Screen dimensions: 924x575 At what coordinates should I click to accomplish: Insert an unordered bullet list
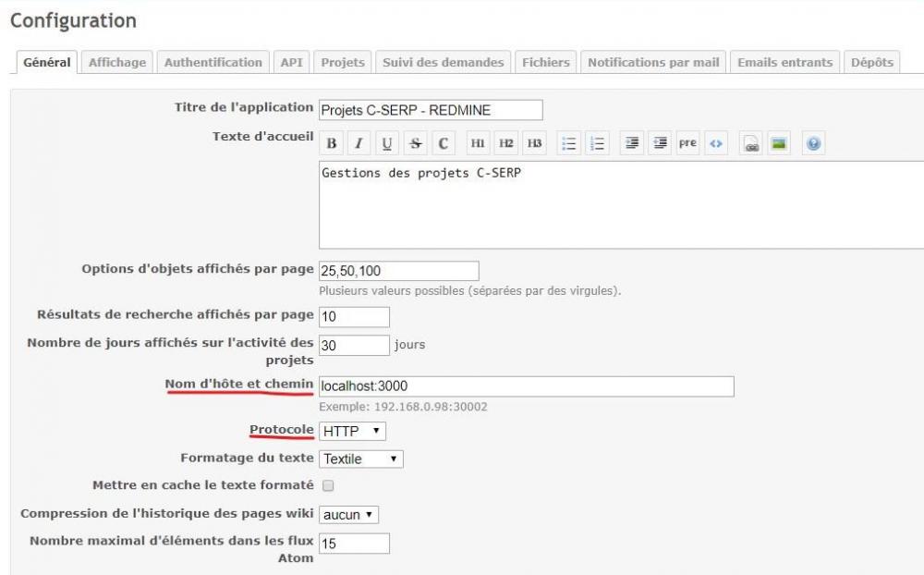569,143
